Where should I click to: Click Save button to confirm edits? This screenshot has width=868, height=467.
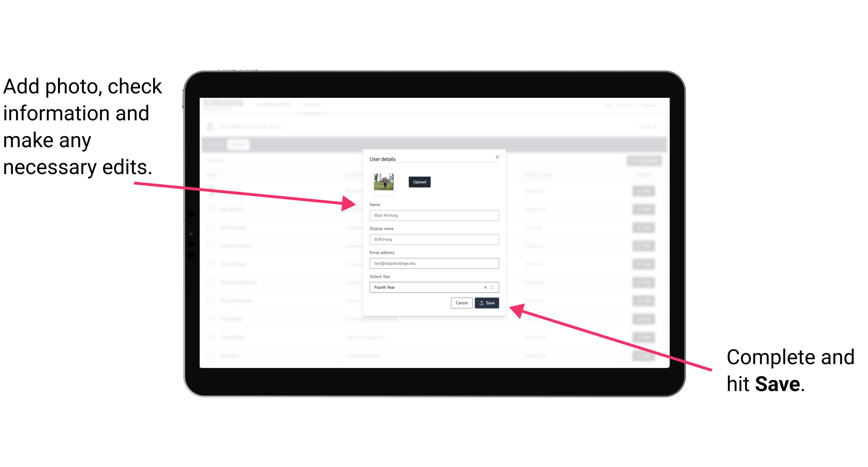coord(487,302)
